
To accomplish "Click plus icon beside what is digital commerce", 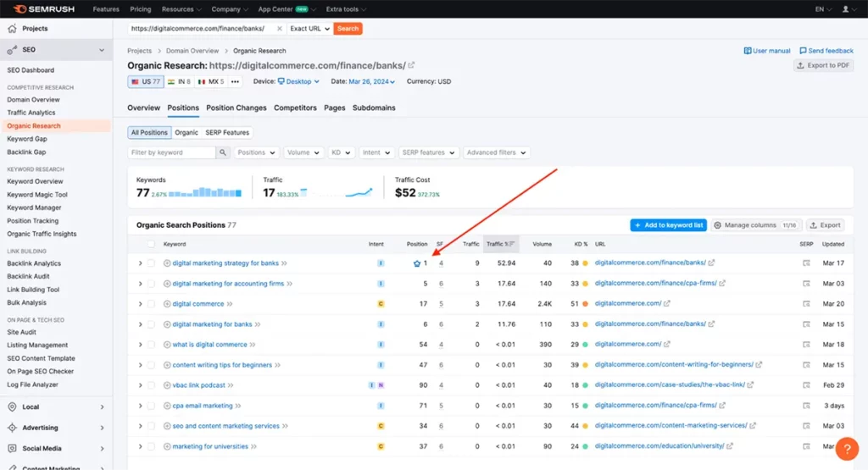I will (x=167, y=345).
